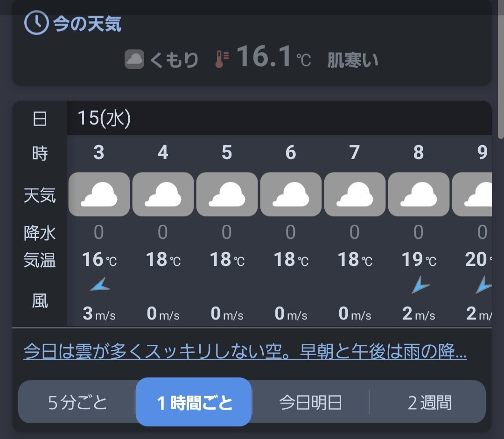Switch to the 2週間 forecast tab
504x439 pixels.
point(429,402)
